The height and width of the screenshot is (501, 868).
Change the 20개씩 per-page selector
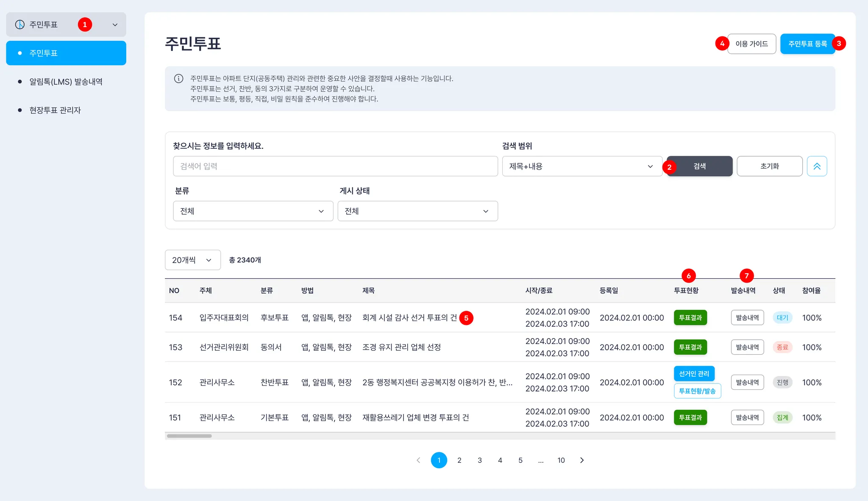coord(192,260)
